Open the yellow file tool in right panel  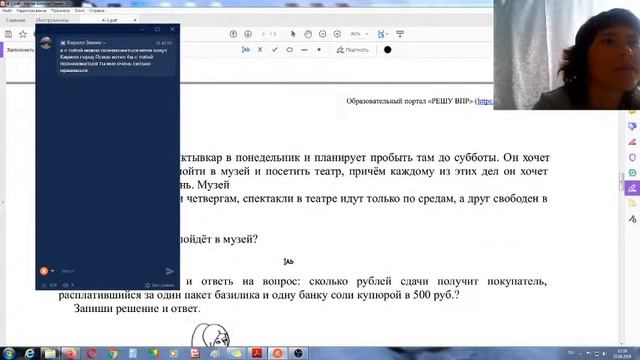[632, 203]
